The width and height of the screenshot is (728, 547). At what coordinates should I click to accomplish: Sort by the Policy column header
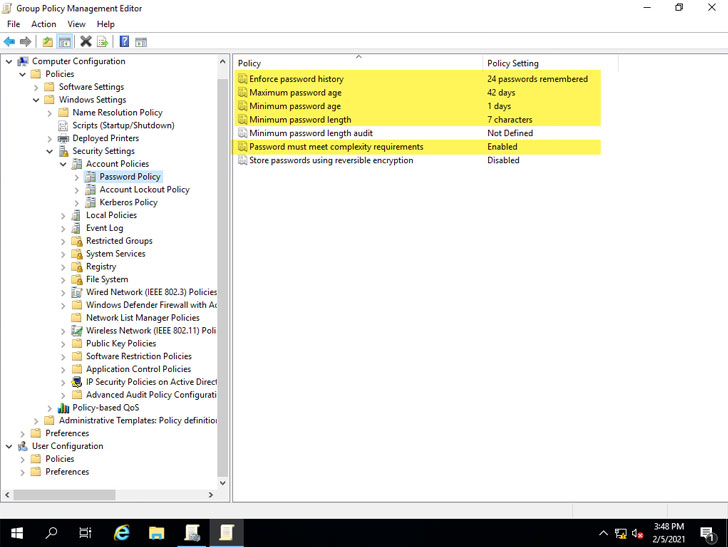coord(358,63)
